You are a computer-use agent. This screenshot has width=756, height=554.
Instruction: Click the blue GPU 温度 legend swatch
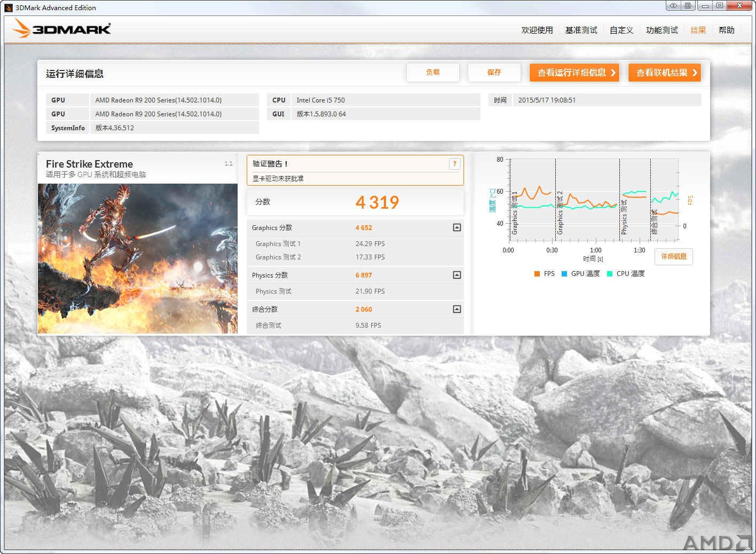click(x=564, y=274)
